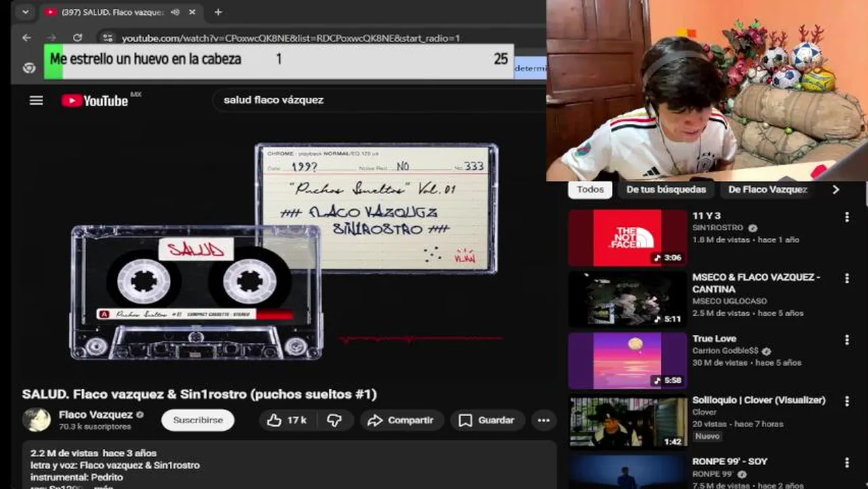Go to the YouTube home logo

tap(95, 101)
